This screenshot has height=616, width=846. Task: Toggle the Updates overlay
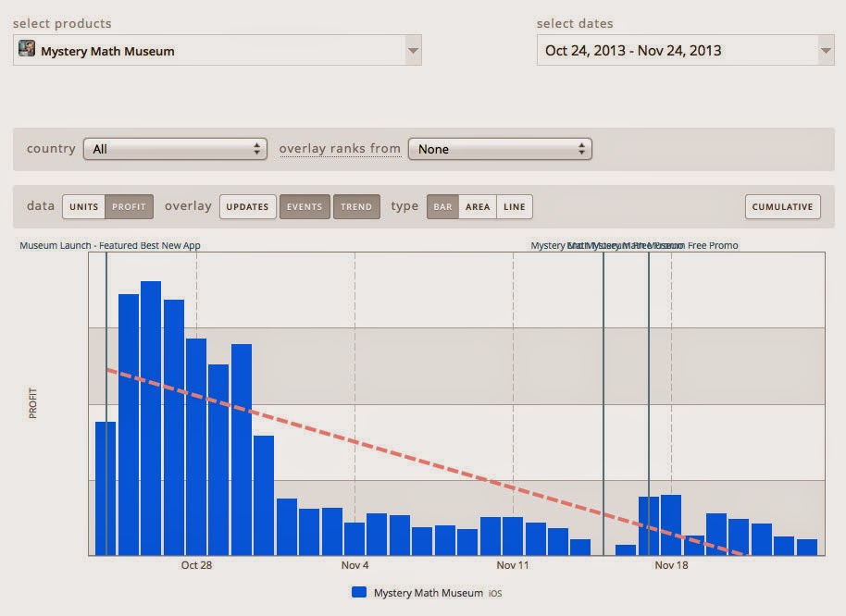pyautogui.click(x=248, y=207)
